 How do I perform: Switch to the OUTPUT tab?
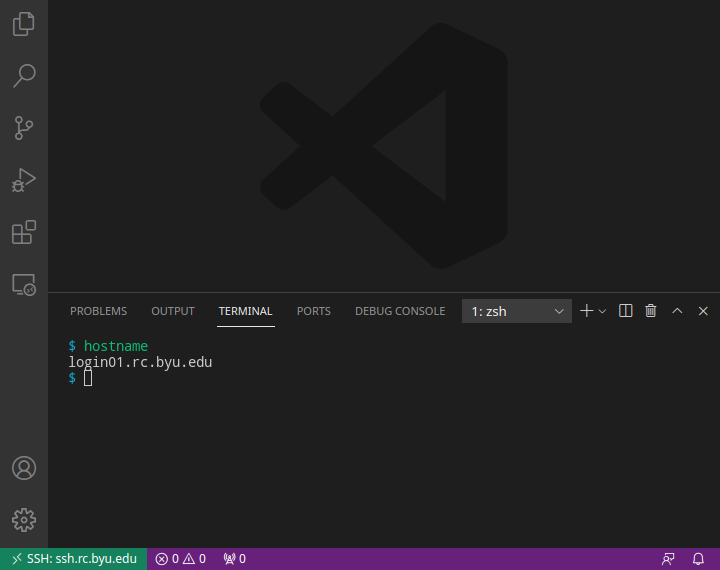pyautogui.click(x=173, y=311)
